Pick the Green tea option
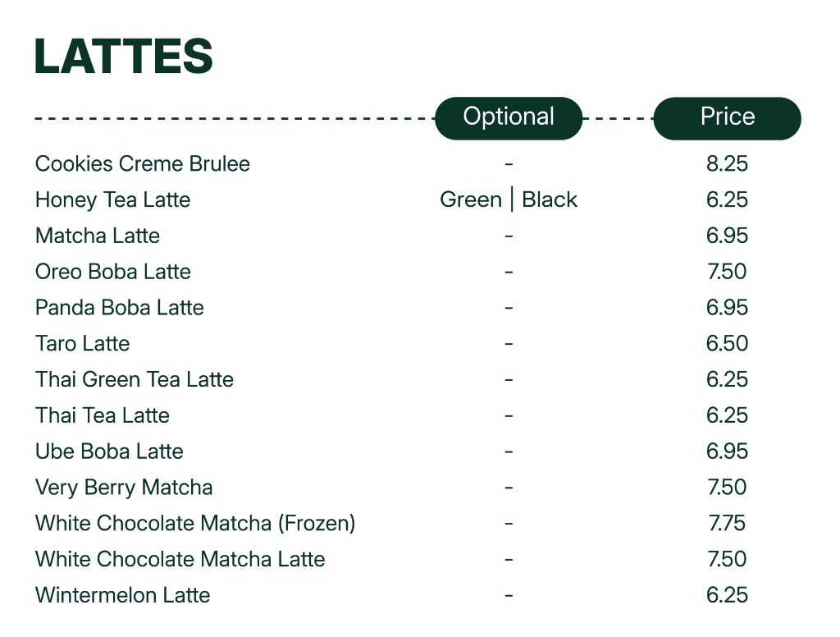Viewport: 840px width, 637px height. 471,199
